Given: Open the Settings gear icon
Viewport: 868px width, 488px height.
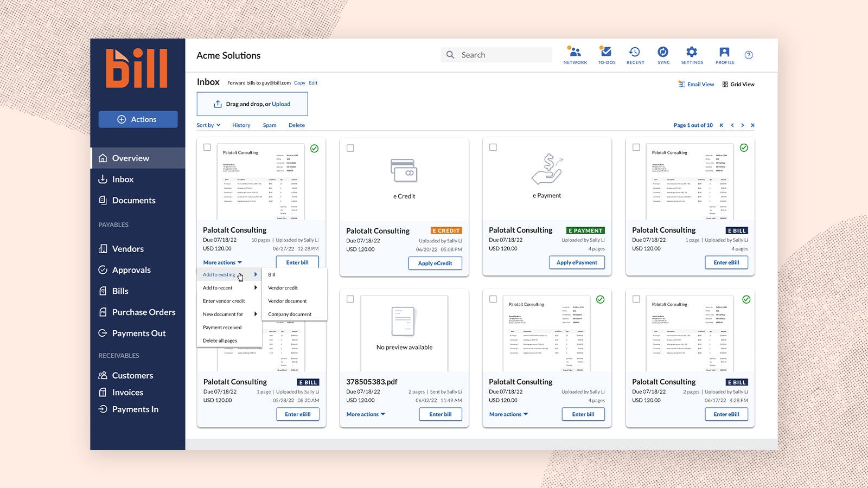Looking at the screenshot, I should click(x=692, y=52).
